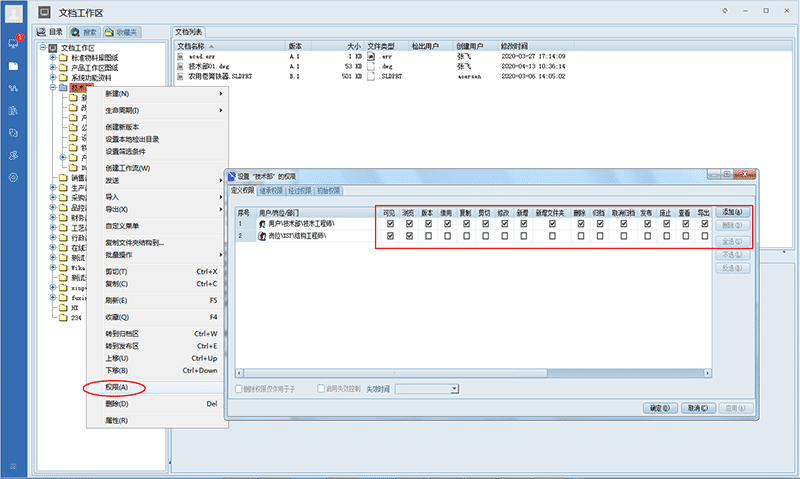Open the document folder icon in sidebar
800x479 pixels.
14,66
